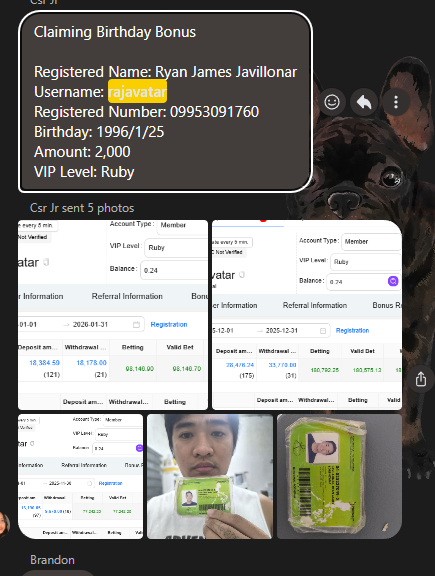Viewport: 435px width, 576px height.
Task: Open the small account screenshot in bottom row
Action: 80,476
